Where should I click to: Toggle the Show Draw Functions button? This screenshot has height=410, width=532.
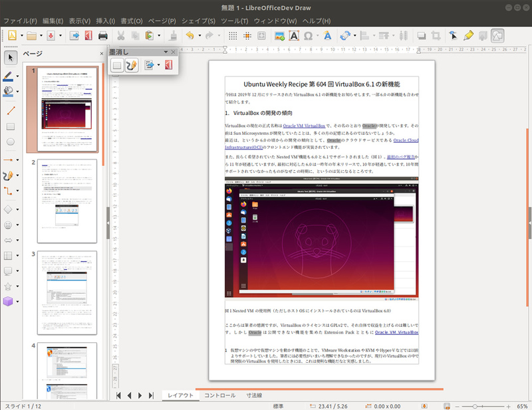pos(497,35)
